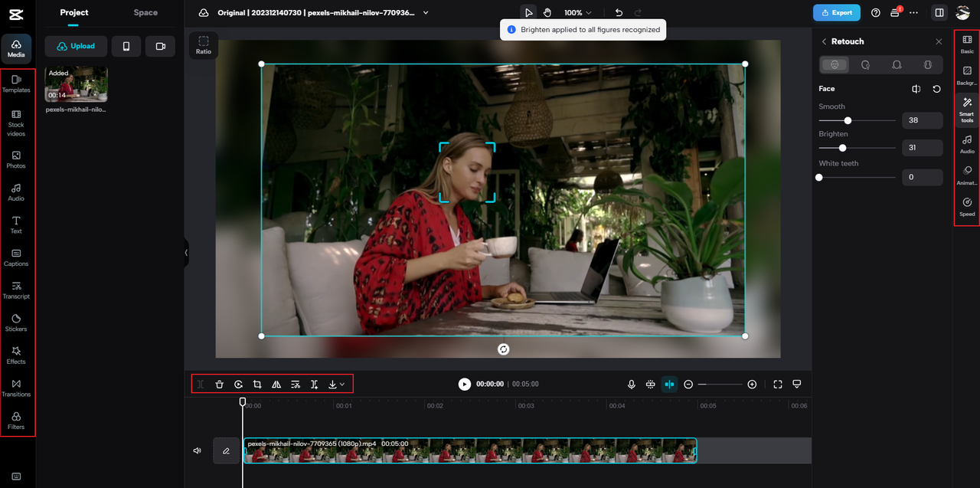980x488 pixels.
Task: Click the Upload button
Action: coord(76,46)
